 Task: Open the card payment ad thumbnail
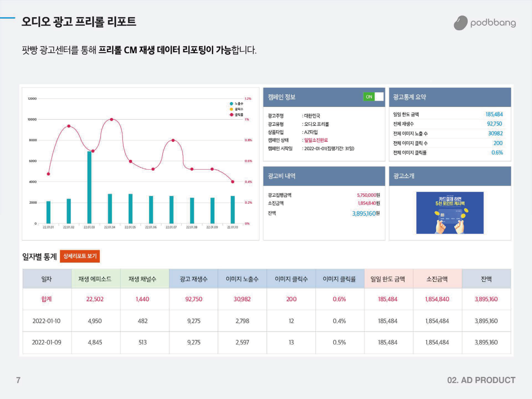click(450, 213)
